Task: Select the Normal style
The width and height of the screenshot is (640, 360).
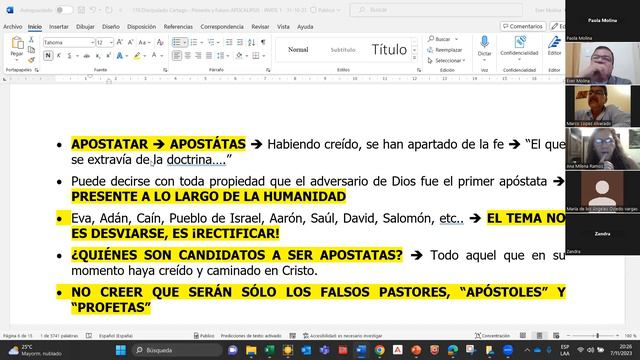Action: click(x=298, y=50)
